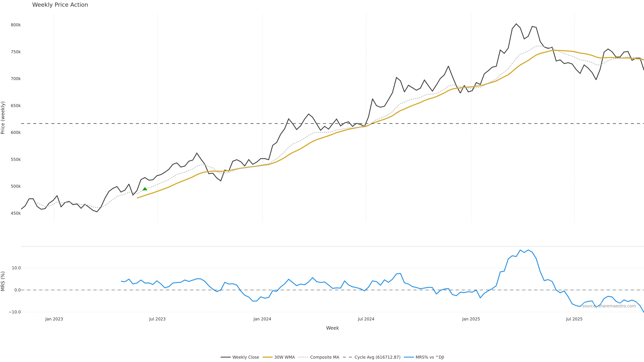Screen dimensions: 644x362
Task: Click the green triangle marker on price chart
Action: 145,189
